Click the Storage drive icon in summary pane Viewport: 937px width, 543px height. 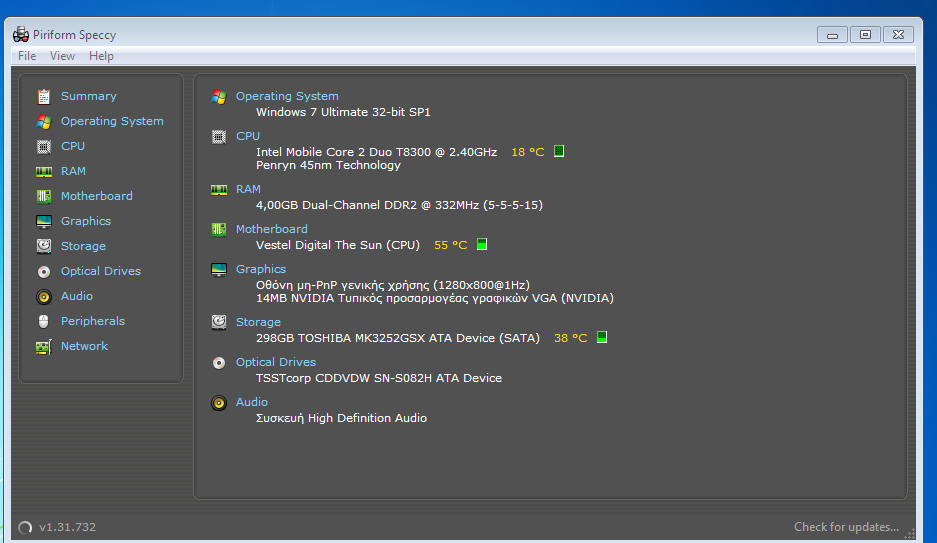pyautogui.click(x=219, y=323)
